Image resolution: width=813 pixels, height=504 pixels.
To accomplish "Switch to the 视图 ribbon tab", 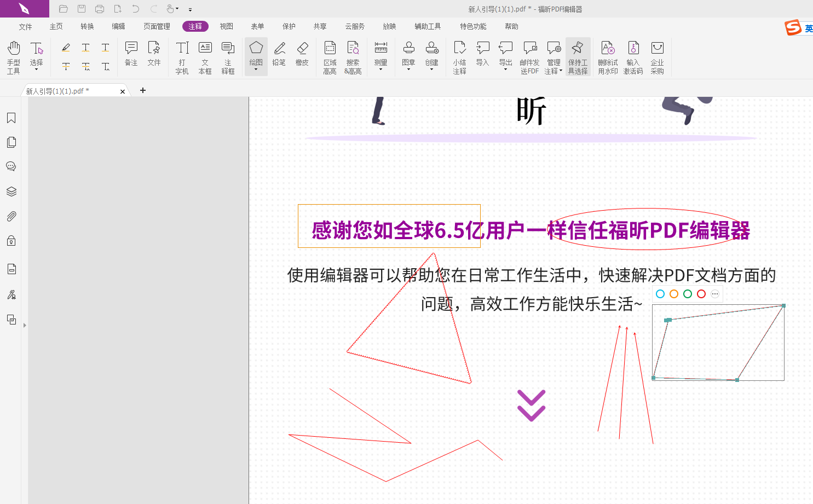I will 226,26.
